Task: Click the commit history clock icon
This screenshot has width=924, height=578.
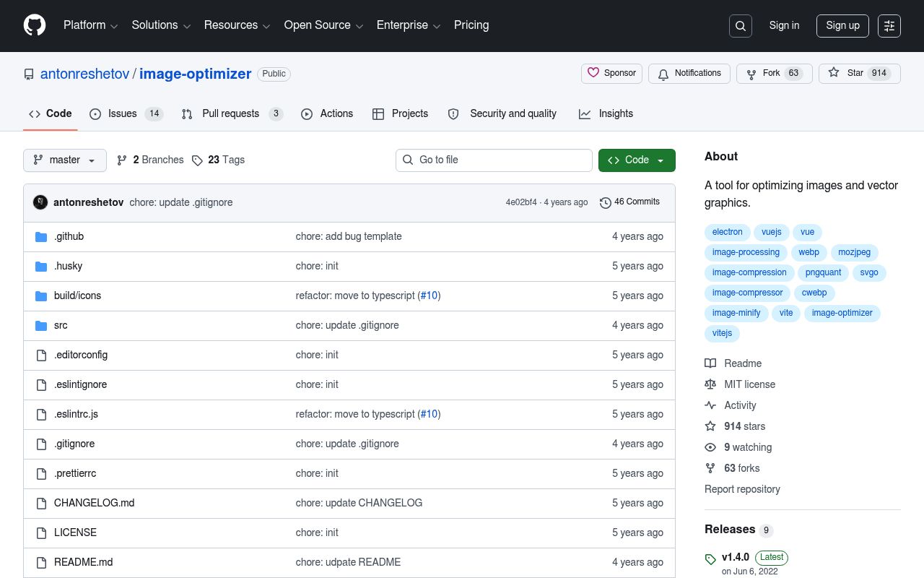Action: 606,203
